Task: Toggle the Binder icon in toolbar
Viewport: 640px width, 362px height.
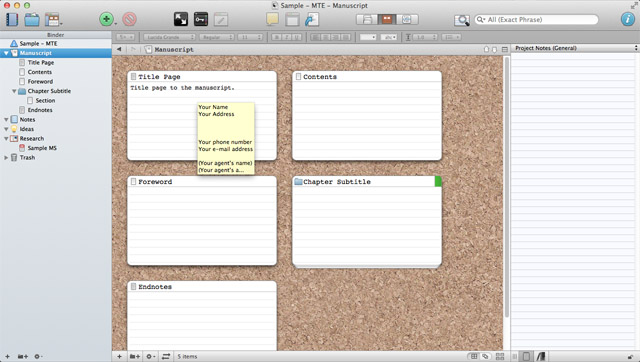Action: 12,20
